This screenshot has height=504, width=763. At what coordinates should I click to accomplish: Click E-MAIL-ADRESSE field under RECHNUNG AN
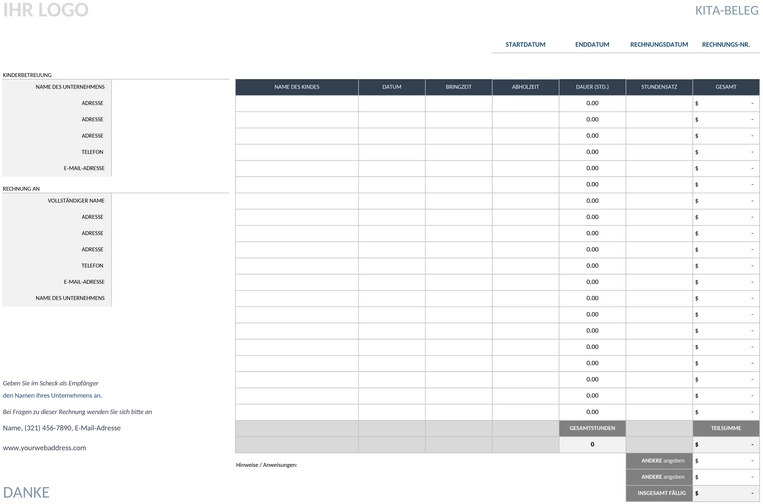point(170,282)
